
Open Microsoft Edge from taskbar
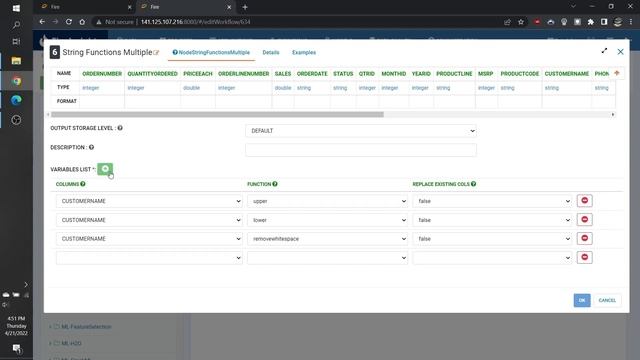[x=16, y=100]
